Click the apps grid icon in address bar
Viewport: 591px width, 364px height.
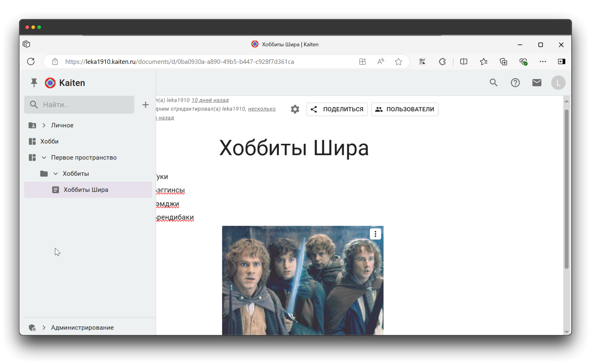click(362, 61)
